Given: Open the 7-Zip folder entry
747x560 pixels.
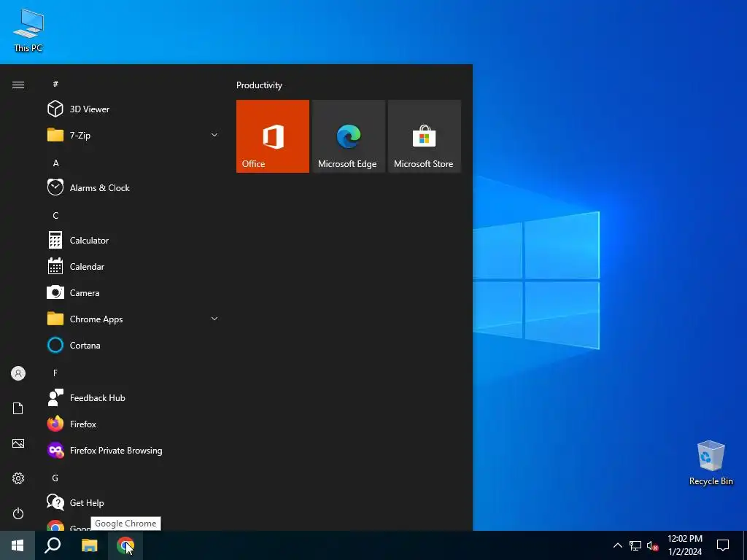Looking at the screenshot, I should pos(133,135).
